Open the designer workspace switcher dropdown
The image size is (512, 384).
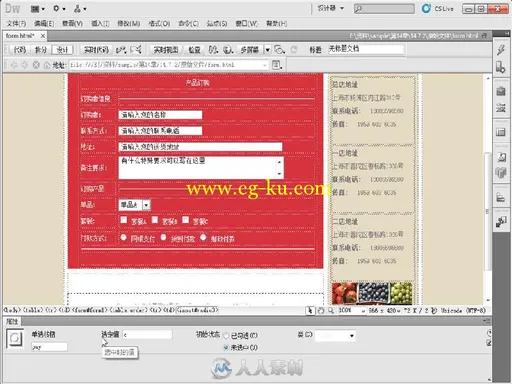(330, 8)
